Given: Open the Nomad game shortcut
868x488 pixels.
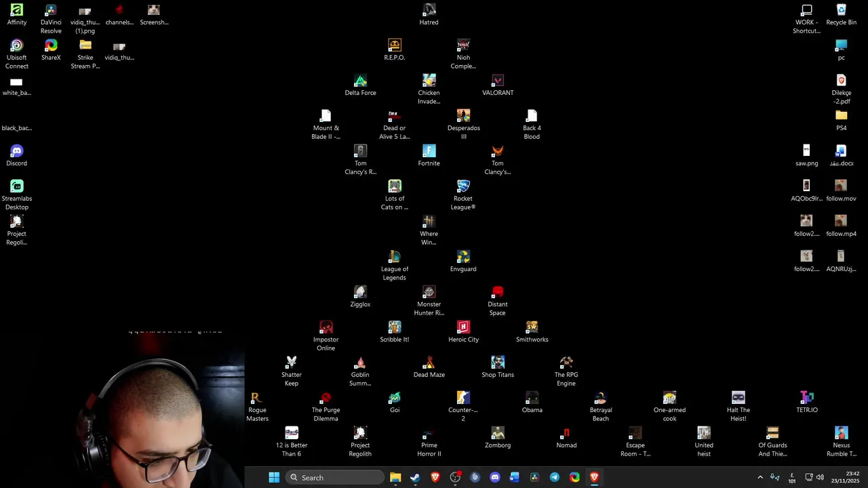Looking at the screenshot, I should (566, 438).
